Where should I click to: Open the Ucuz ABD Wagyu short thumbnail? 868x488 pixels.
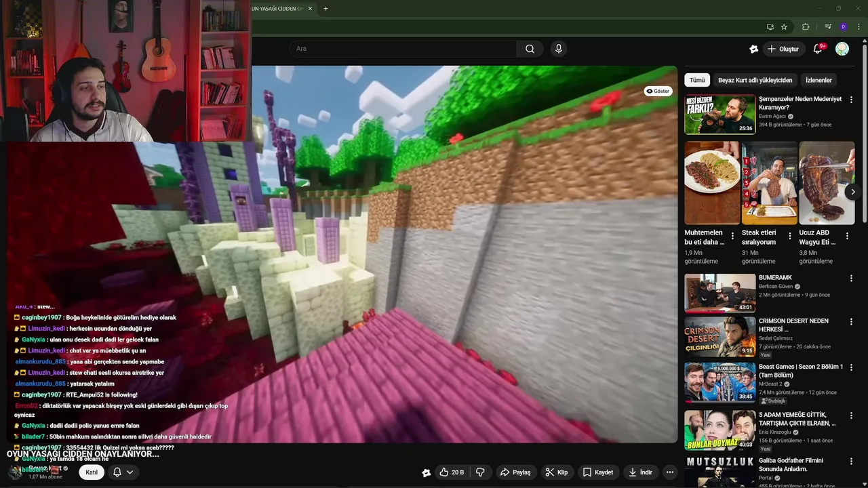click(827, 183)
